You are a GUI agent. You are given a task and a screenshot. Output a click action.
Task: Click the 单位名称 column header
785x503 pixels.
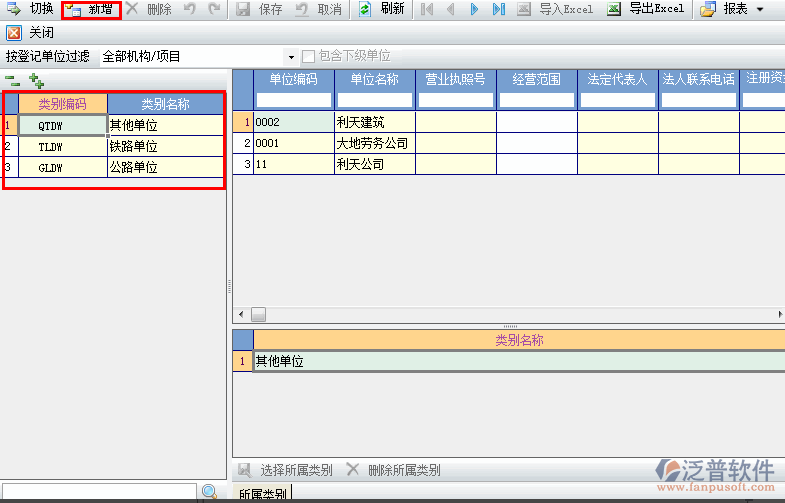pyautogui.click(x=375, y=79)
